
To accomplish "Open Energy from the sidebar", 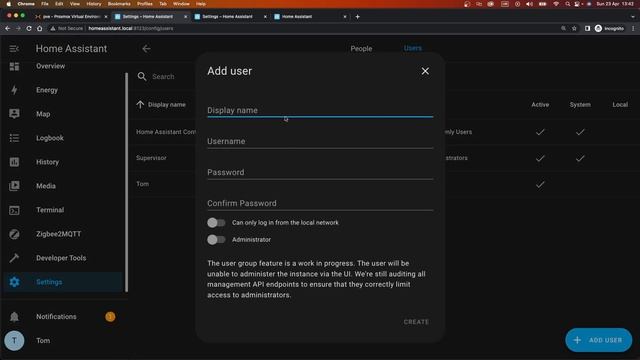I will [x=63, y=90].
